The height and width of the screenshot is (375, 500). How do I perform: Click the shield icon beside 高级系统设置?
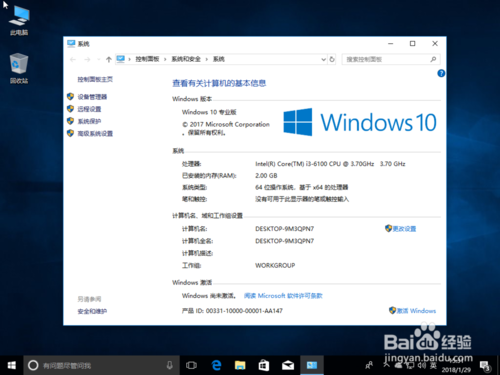[x=70, y=133]
